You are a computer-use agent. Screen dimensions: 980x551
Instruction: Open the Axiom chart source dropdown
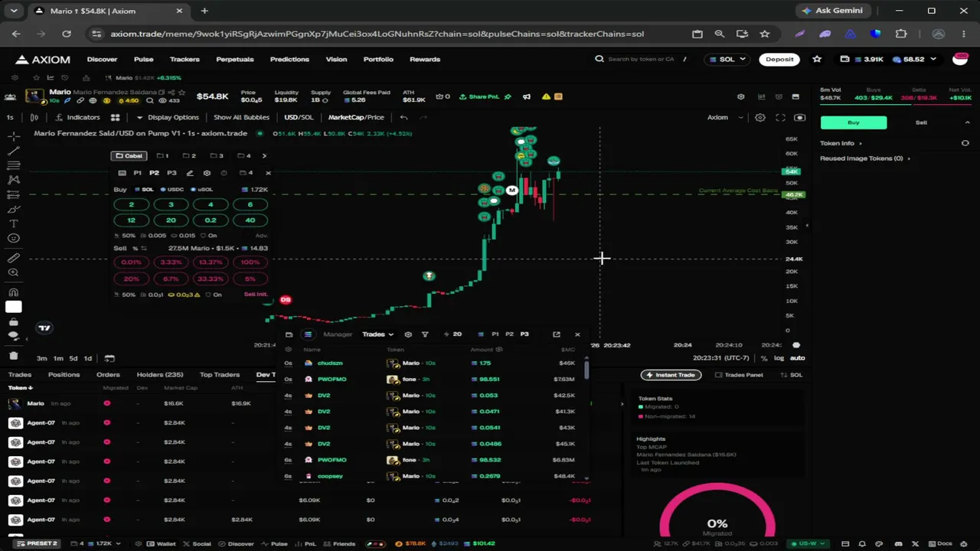click(724, 117)
